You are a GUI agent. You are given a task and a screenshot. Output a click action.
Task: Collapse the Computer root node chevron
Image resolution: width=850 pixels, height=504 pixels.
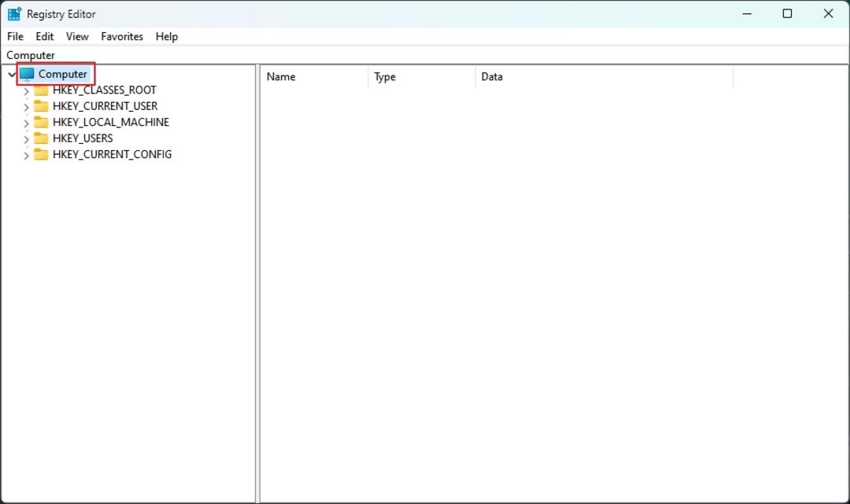point(11,74)
